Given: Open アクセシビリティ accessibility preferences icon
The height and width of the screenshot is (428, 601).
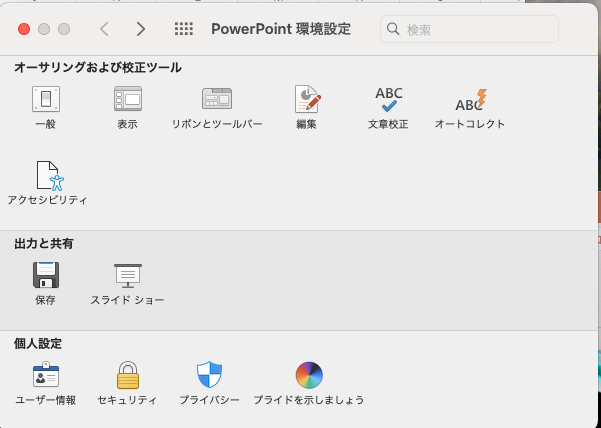Looking at the screenshot, I should (49, 176).
